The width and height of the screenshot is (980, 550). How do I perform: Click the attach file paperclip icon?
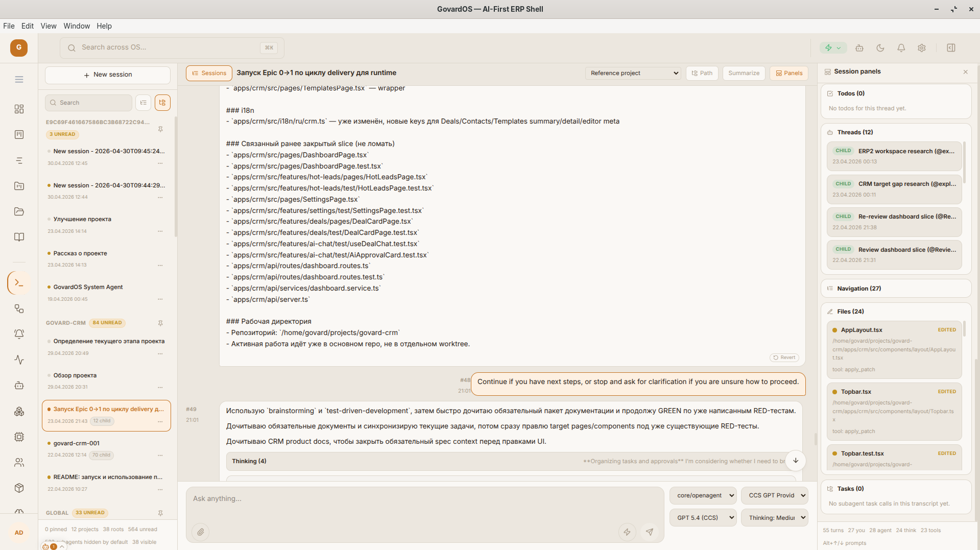[x=201, y=532]
